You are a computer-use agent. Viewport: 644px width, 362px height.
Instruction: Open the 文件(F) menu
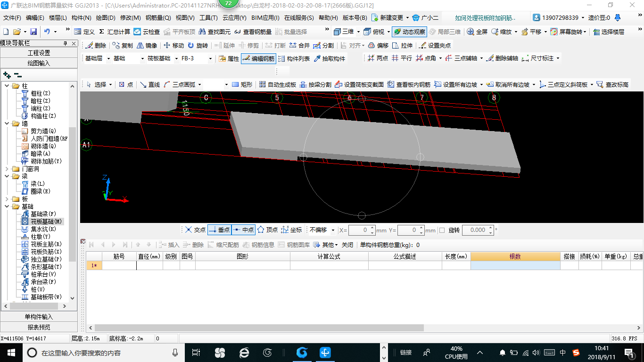12,18
